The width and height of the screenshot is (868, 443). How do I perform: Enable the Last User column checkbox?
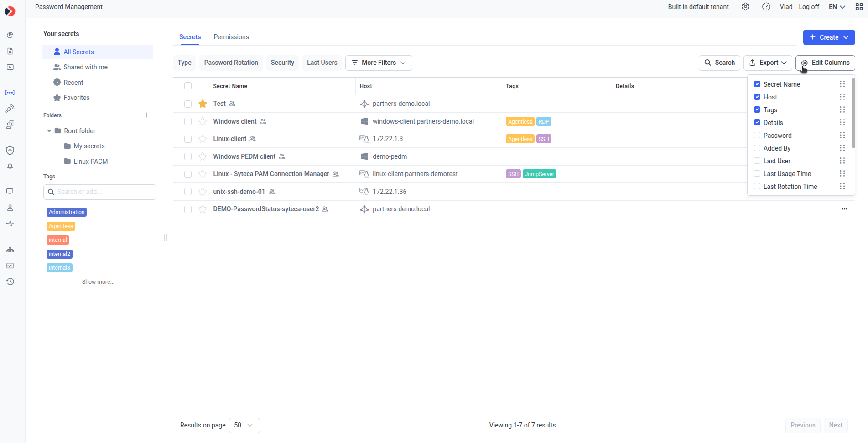coord(757,161)
